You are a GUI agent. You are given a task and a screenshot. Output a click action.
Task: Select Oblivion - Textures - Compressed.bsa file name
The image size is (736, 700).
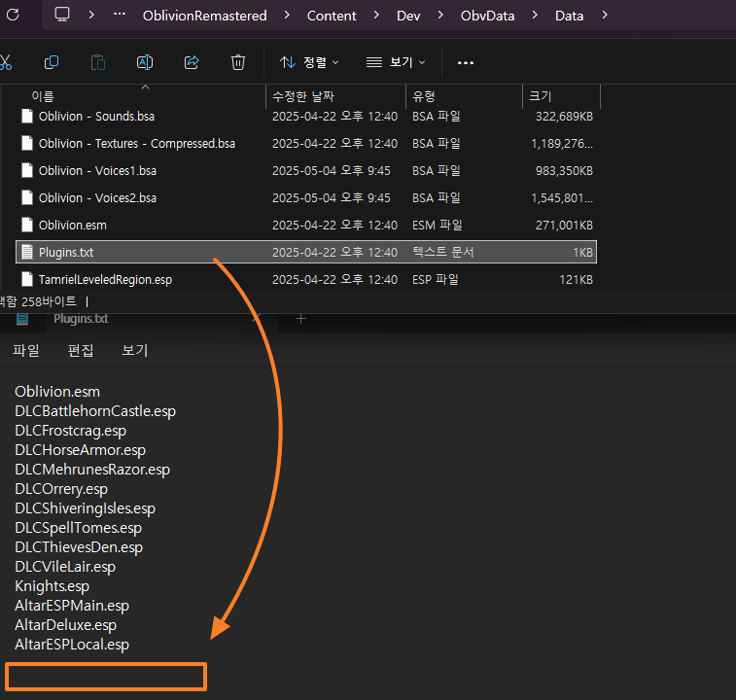137,143
